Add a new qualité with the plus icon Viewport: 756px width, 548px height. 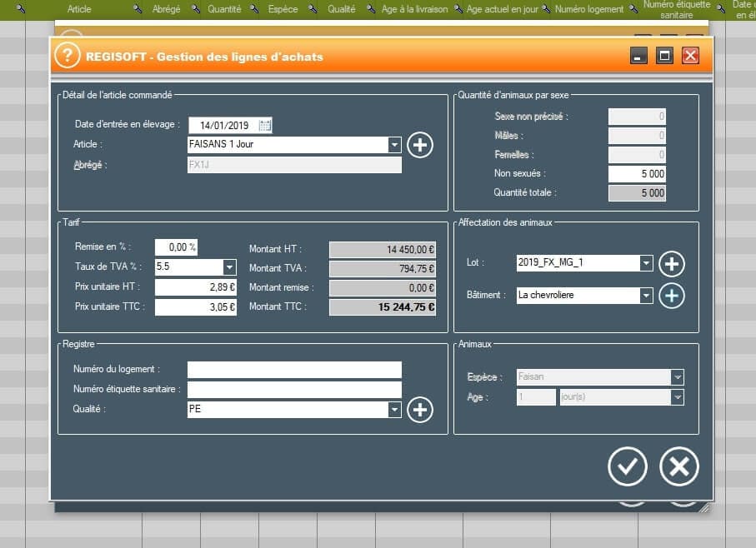tap(419, 410)
